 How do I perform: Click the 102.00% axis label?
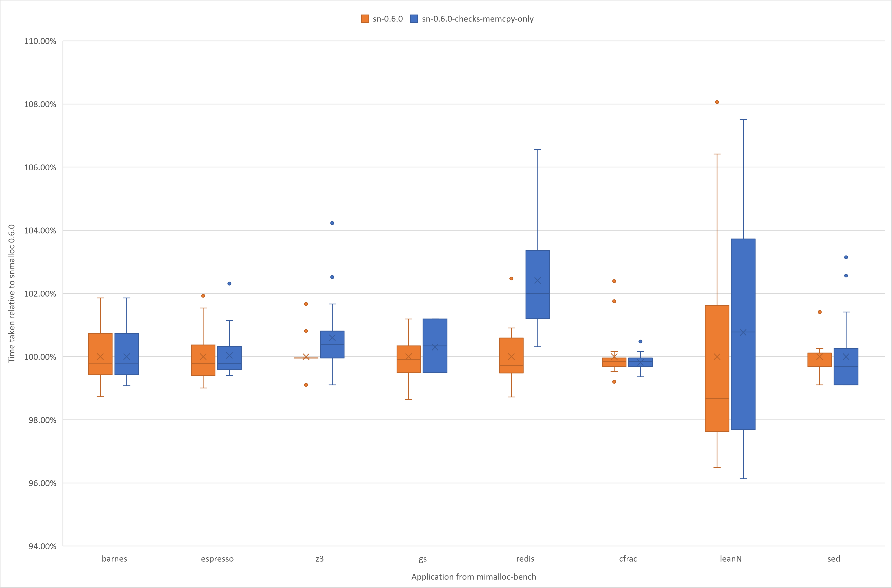pos(40,294)
